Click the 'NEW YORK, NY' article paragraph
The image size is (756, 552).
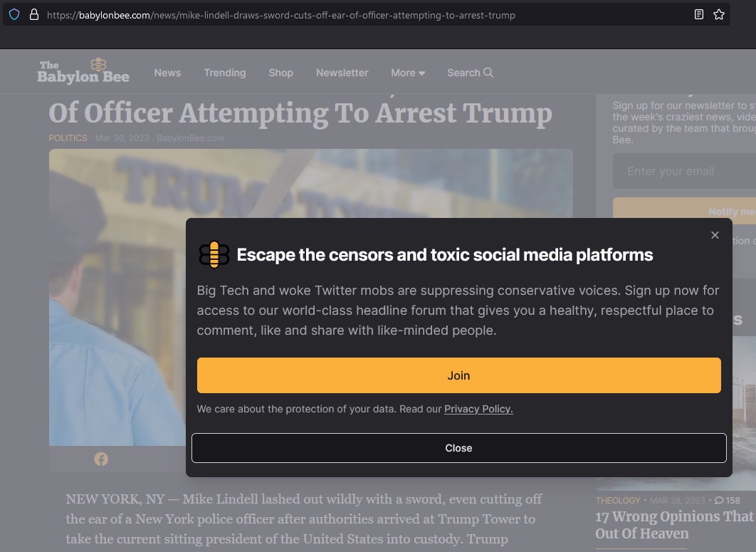(304, 519)
